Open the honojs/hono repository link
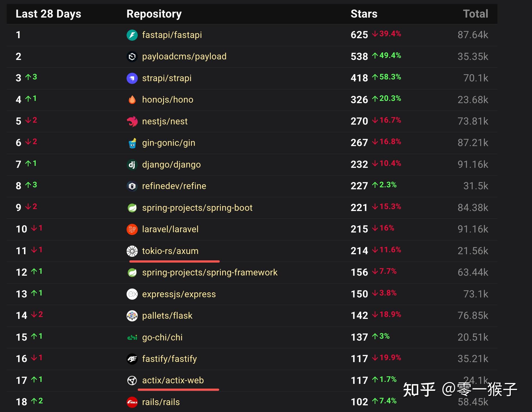 click(168, 100)
